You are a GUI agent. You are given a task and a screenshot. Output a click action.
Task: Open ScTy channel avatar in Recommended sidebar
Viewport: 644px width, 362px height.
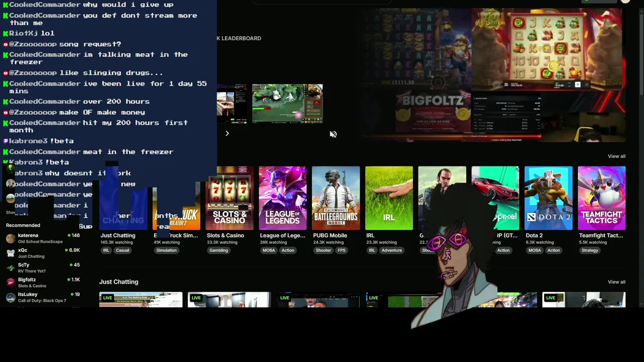pos(11,268)
